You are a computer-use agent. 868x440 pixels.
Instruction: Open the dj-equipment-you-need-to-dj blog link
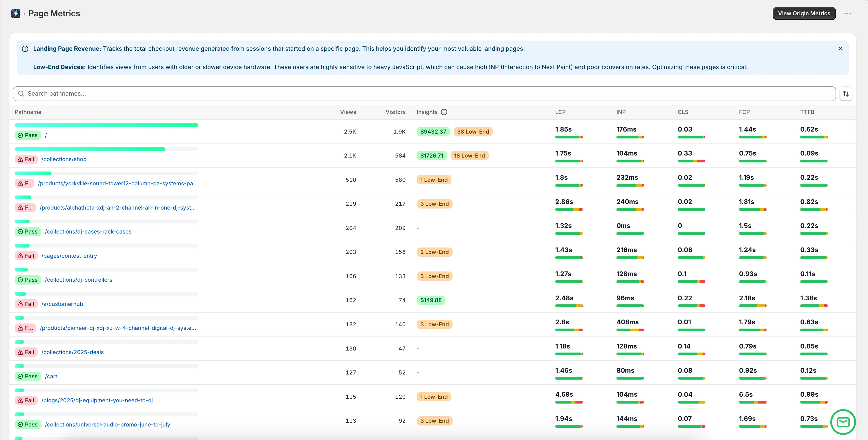coord(97,400)
